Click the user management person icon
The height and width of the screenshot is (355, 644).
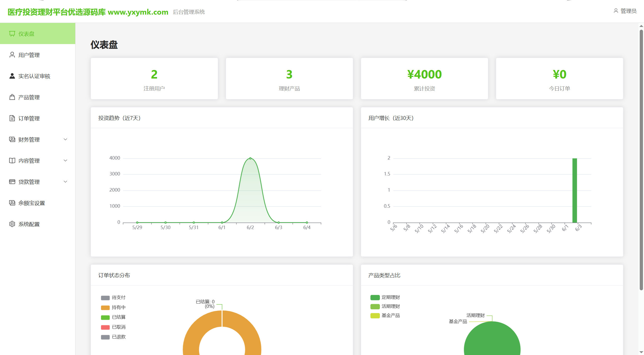[12, 55]
